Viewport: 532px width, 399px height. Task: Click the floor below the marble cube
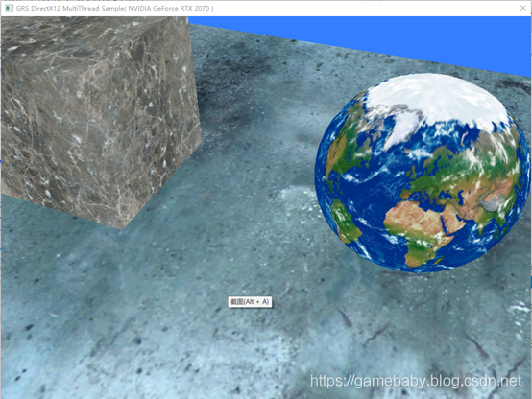point(102,258)
